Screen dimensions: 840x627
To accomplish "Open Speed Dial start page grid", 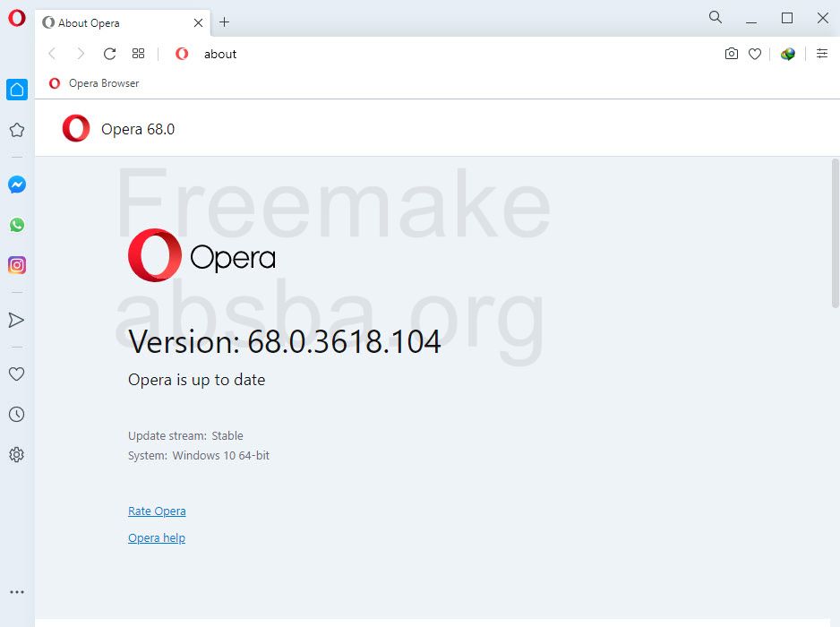I will pos(138,54).
